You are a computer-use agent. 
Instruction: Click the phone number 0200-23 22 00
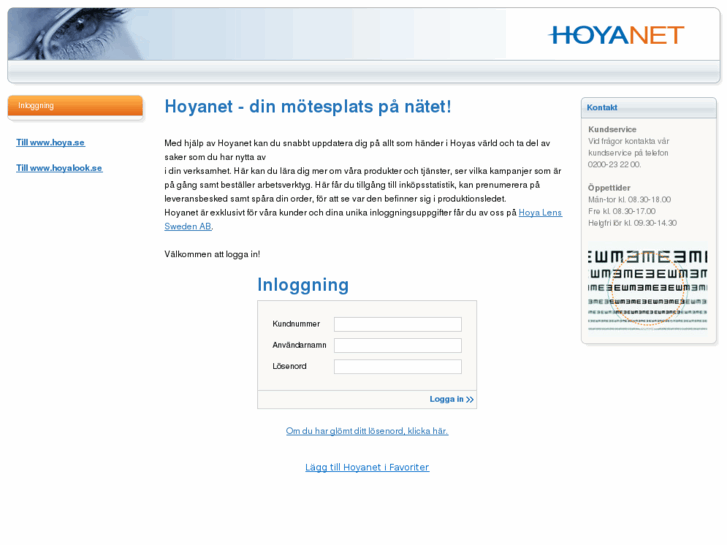(614, 164)
